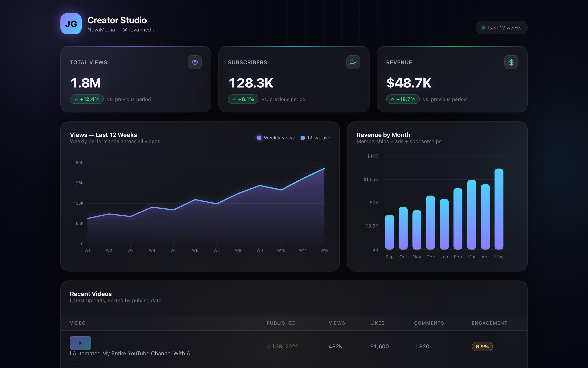The image size is (588, 368).
Task: Click the Sep revenue bar
Action: (x=390, y=232)
